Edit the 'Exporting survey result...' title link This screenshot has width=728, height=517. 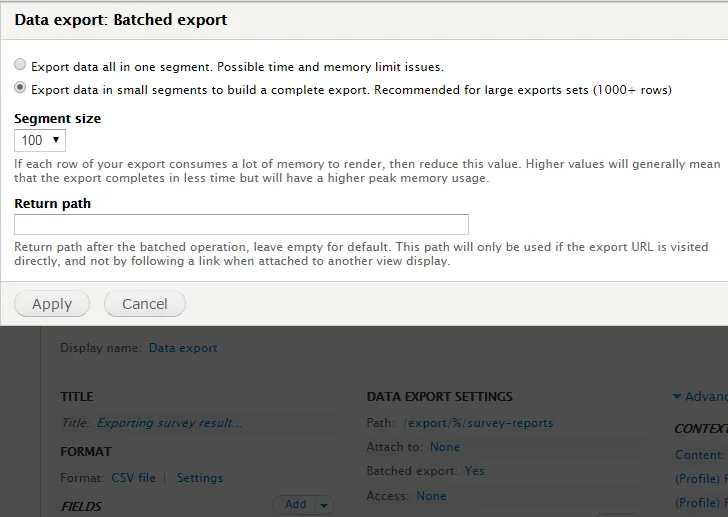click(169, 423)
